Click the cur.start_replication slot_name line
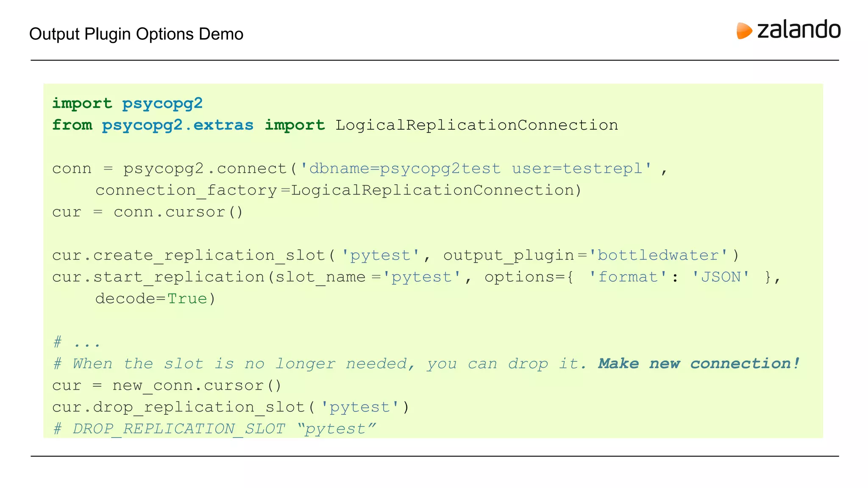This screenshot has width=868, height=488. [x=416, y=277]
